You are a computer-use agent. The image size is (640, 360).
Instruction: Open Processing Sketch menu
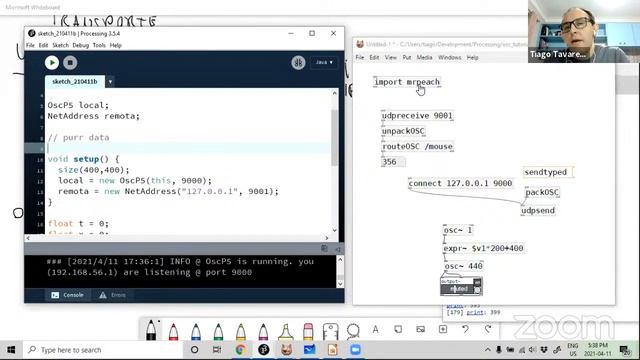[x=60, y=45]
